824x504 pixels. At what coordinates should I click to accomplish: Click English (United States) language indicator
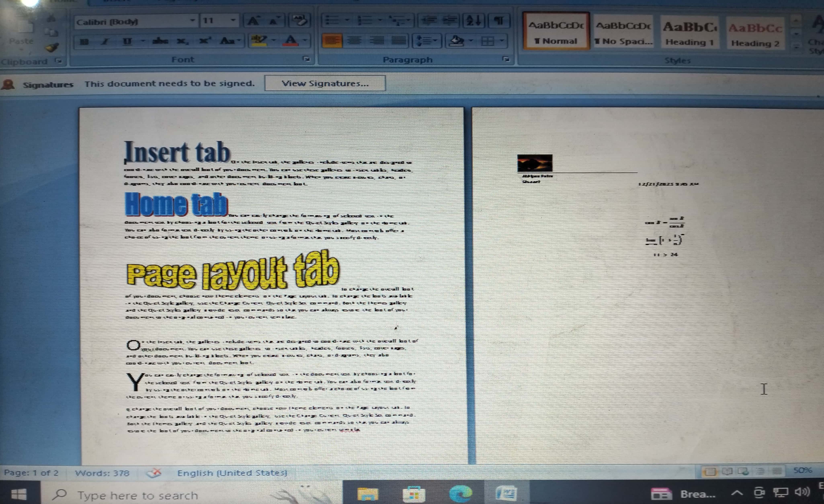tap(232, 473)
